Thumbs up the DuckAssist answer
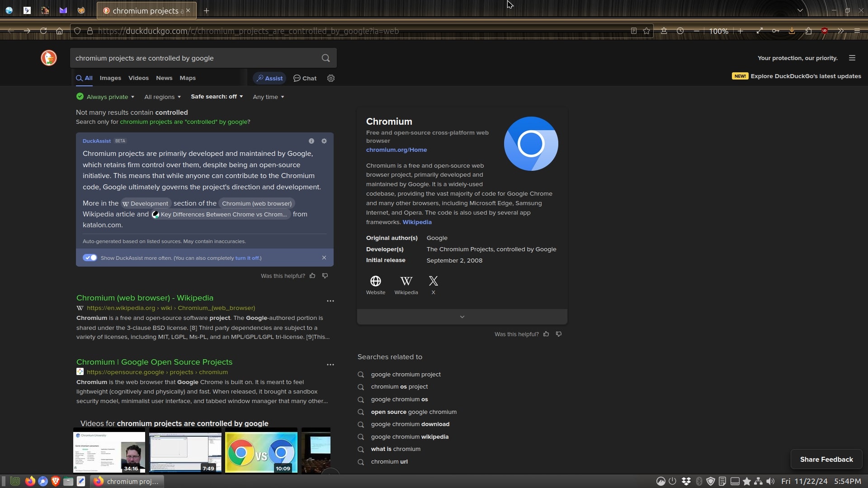This screenshot has width=868, height=488. coord(312,276)
